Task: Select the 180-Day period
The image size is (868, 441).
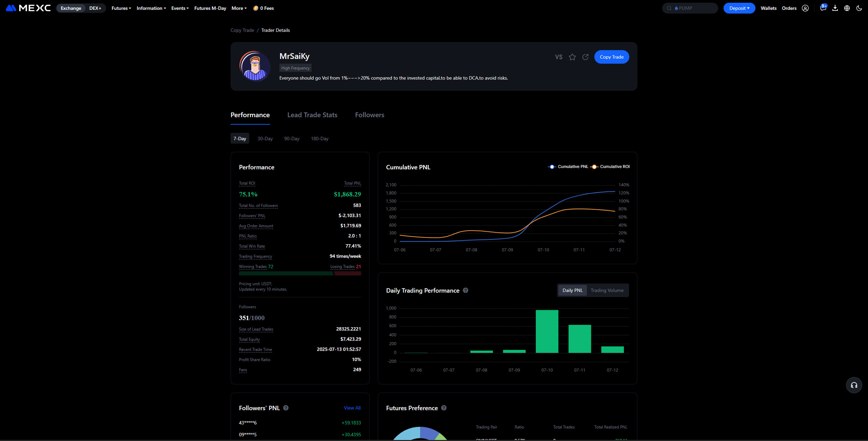Action: [x=320, y=139]
